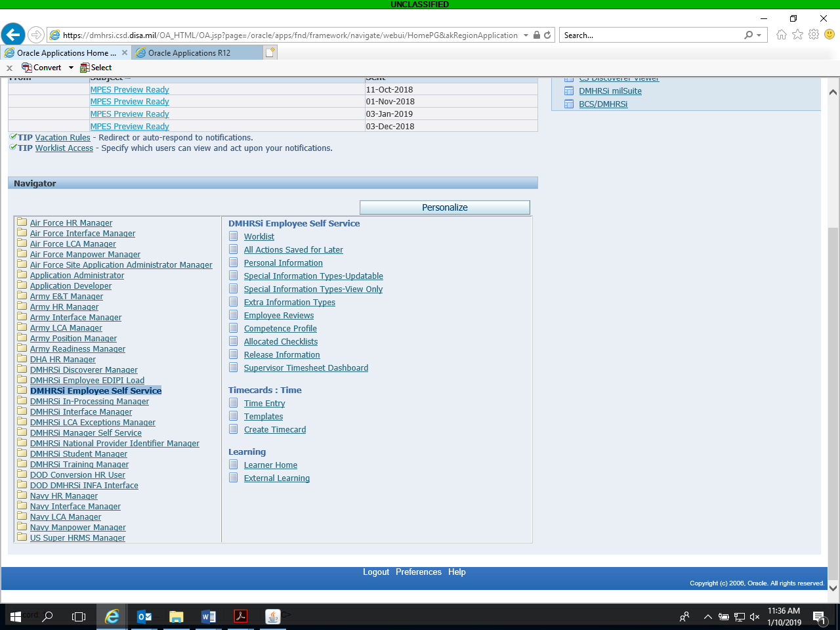
Task: Click the Logout link in footer
Action: coord(376,572)
